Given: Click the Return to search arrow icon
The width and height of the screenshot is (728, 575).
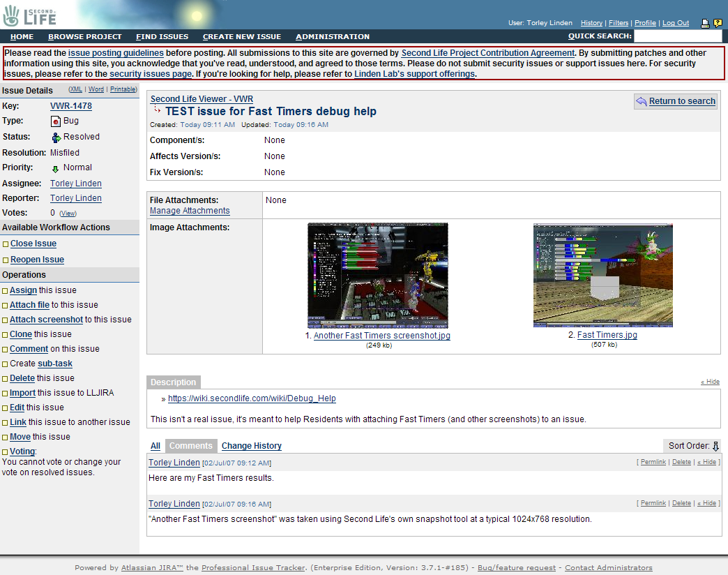Looking at the screenshot, I should [x=641, y=102].
